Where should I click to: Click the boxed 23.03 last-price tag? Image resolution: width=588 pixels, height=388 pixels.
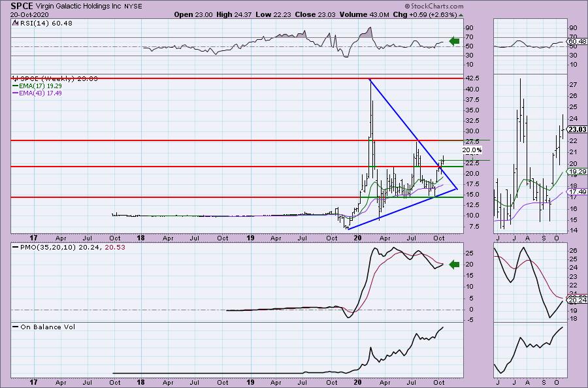(x=578, y=129)
